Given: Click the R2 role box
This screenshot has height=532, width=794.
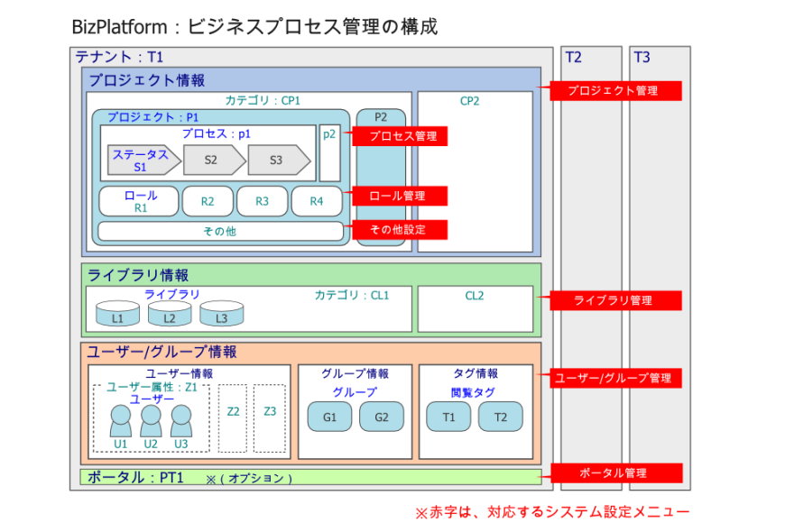Looking at the screenshot, I should pos(208,201).
